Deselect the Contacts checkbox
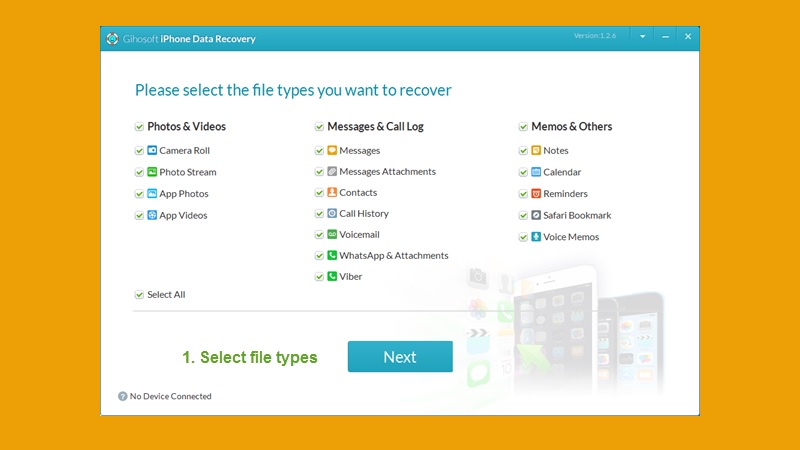The height and width of the screenshot is (450, 800). 319,192
